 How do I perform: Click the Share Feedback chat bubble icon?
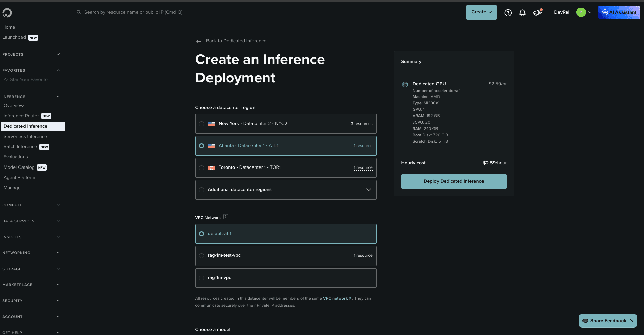click(x=585, y=321)
